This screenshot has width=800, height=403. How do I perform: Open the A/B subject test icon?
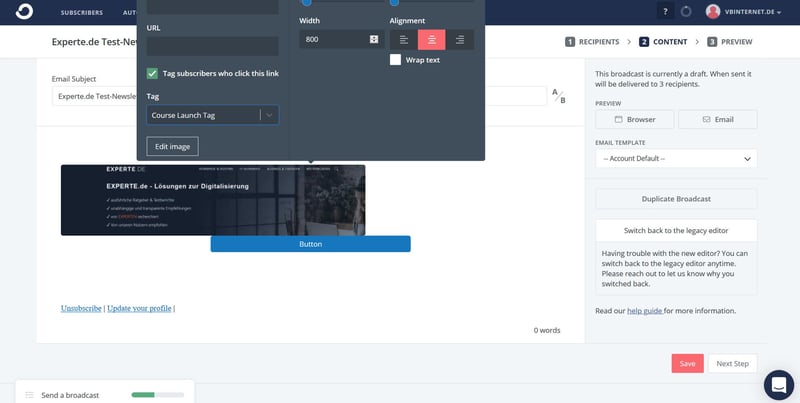[559, 96]
